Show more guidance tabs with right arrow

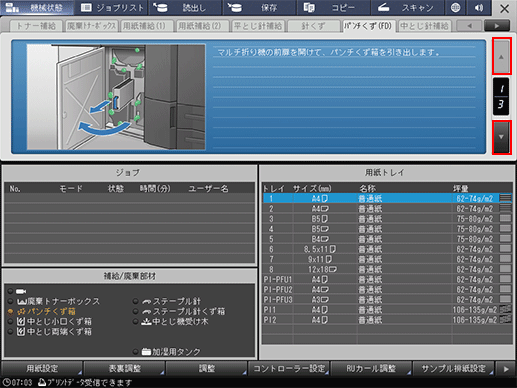coord(497,26)
